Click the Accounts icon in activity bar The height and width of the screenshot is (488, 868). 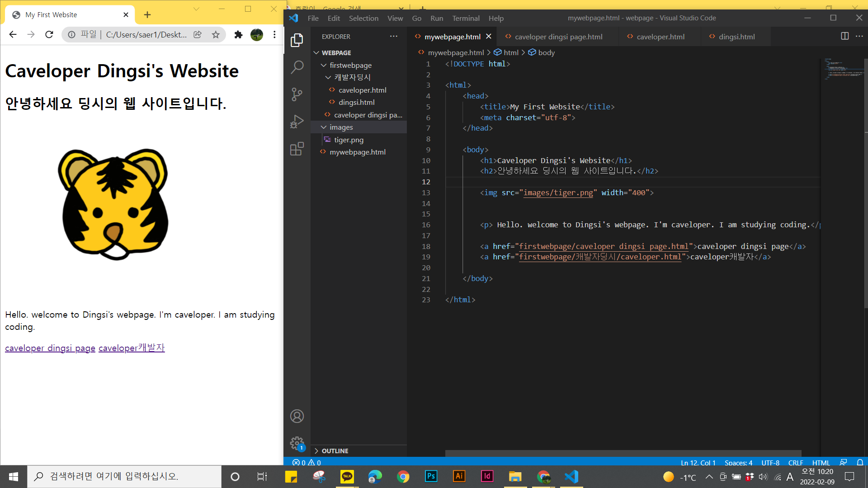(x=297, y=416)
